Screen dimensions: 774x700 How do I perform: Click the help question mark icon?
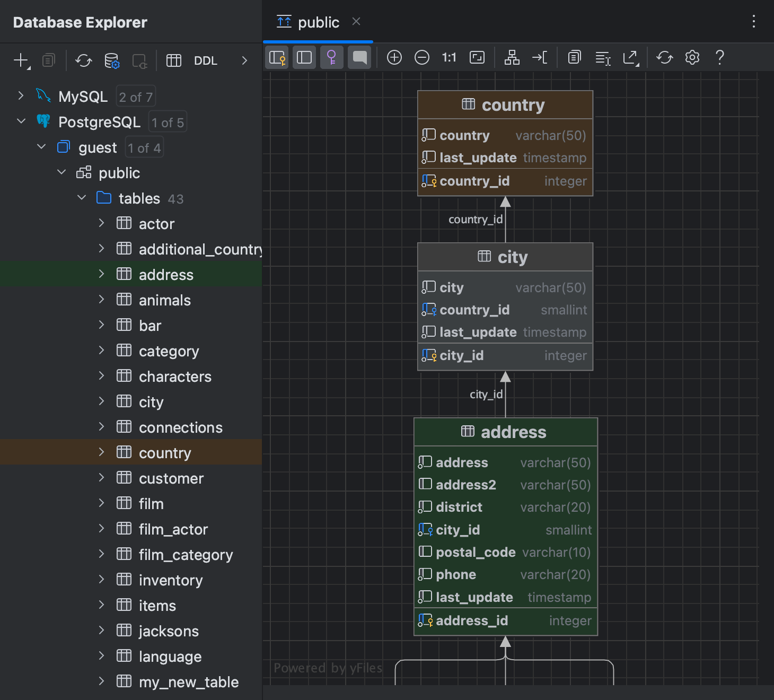(x=719, y=57)
